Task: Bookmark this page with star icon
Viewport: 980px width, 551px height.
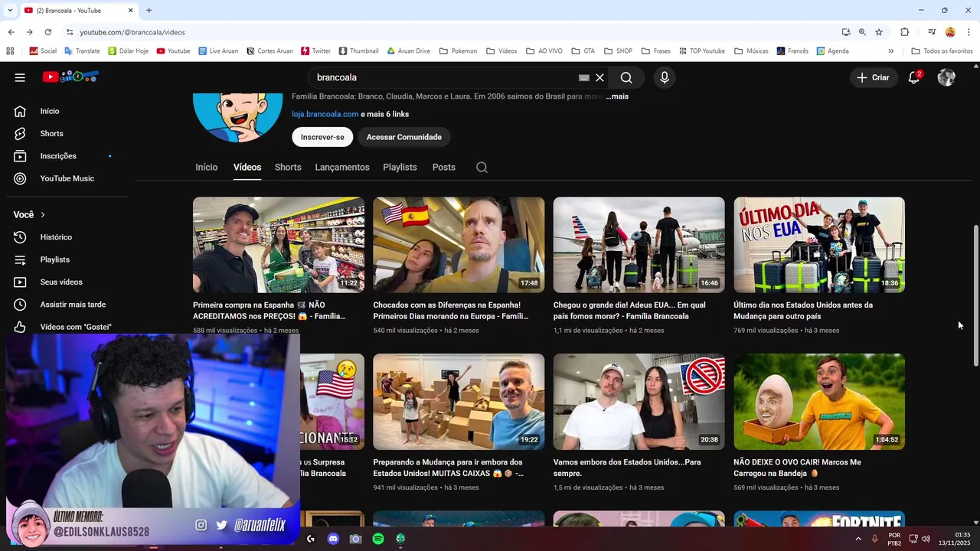Action: click(879, 32)
